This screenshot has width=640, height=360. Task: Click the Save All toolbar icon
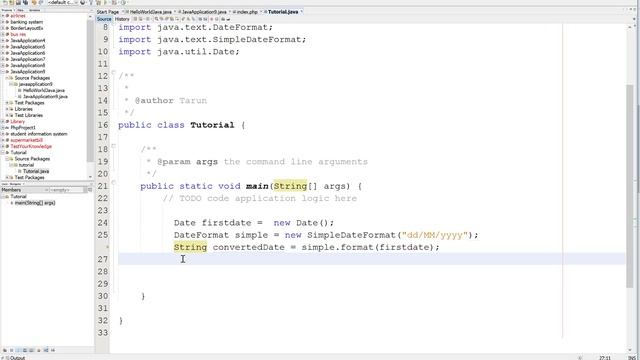tap(25, 2)
